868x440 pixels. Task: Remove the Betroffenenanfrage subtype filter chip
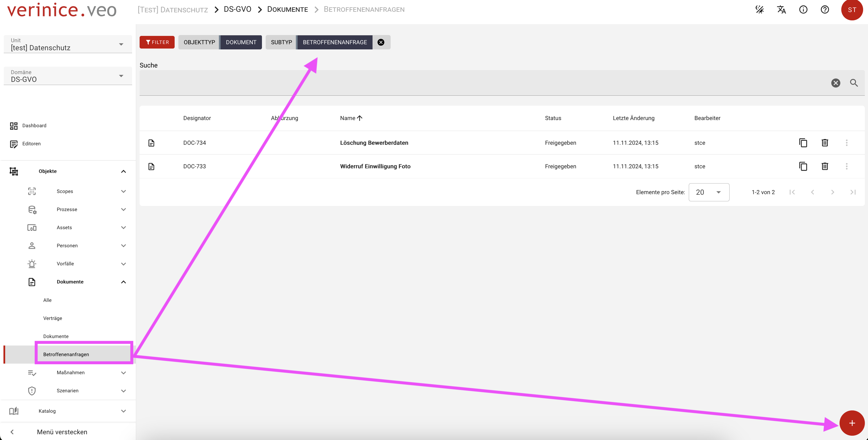[381, 42]
